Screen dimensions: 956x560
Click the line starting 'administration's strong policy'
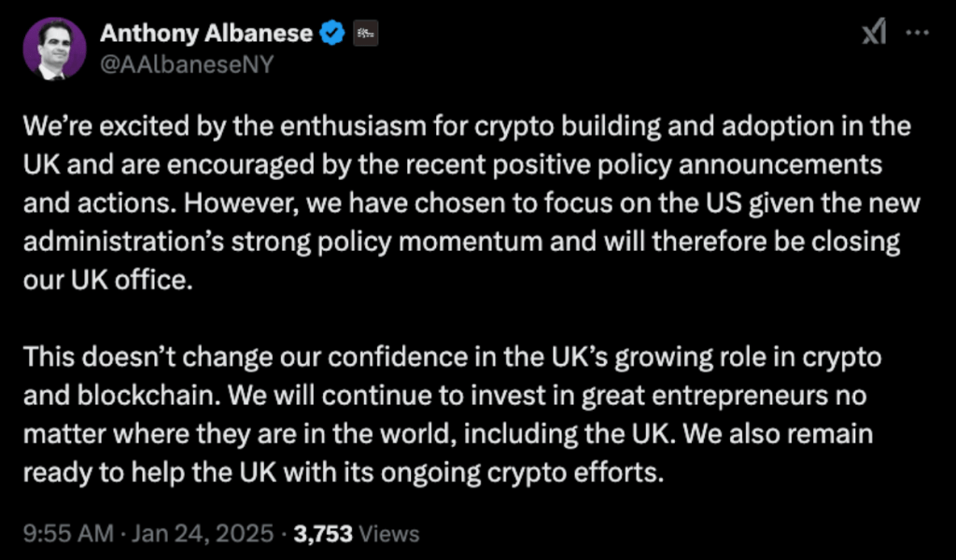[461, 243]
